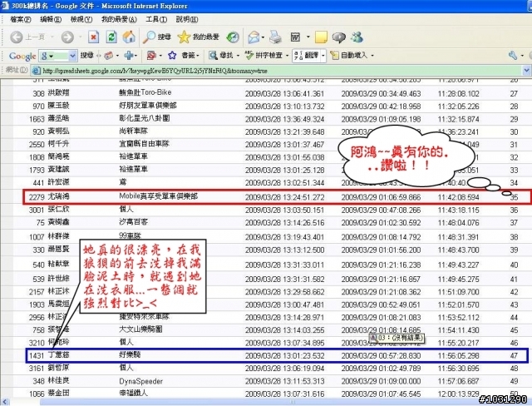Expand the Back button history dropdown
The image size is (532, 406).
click(x=52, y=37)
